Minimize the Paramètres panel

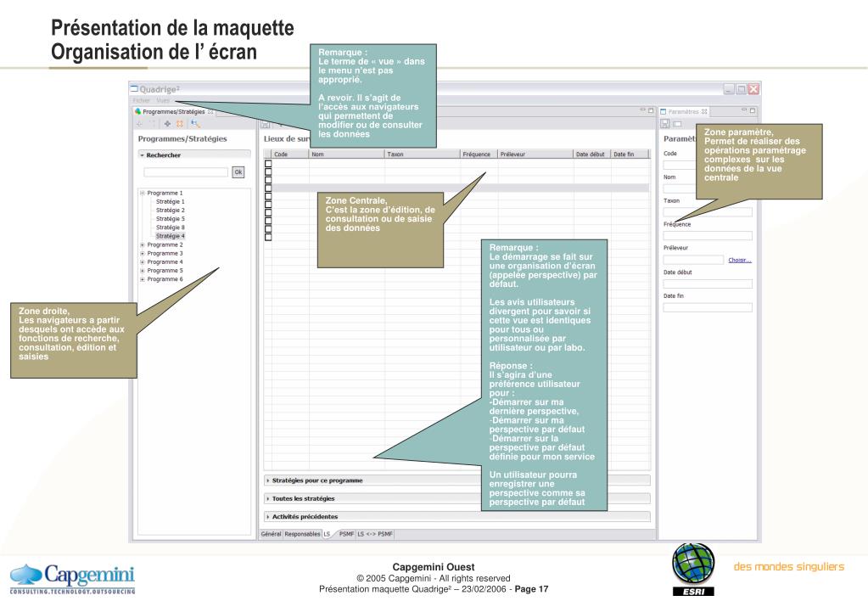coord(745,110)
